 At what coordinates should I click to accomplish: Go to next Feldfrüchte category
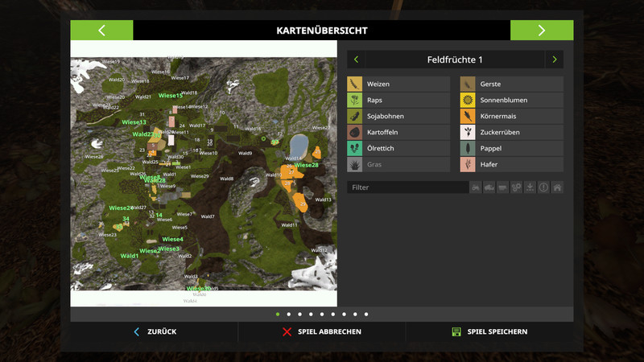tap(554, 60)
